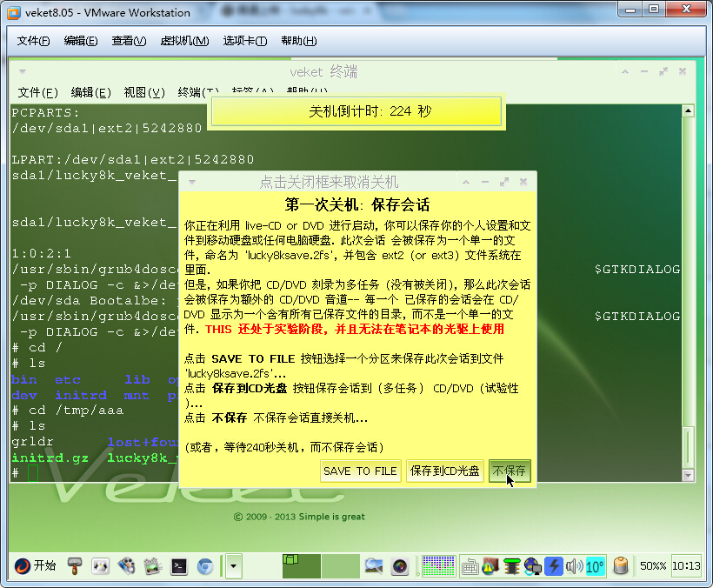Image resolution: width=713 pixels, height=588 pixels.
Task: Open the penguin image launcher in taskbar
Action: click(101, 566)
